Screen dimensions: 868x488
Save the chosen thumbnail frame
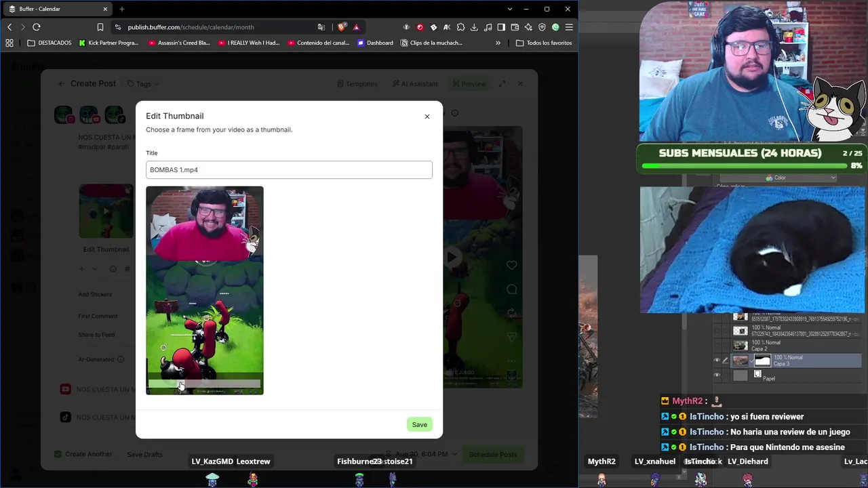(420, 425)
